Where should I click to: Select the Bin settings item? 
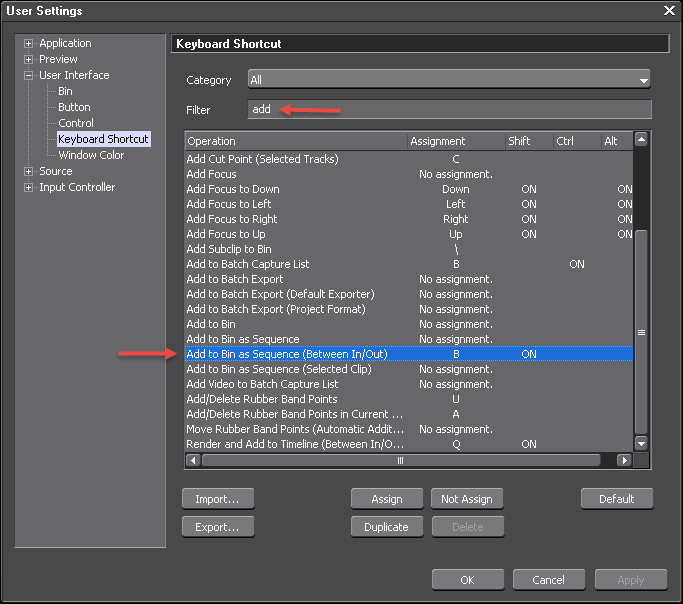pos(65,91)
